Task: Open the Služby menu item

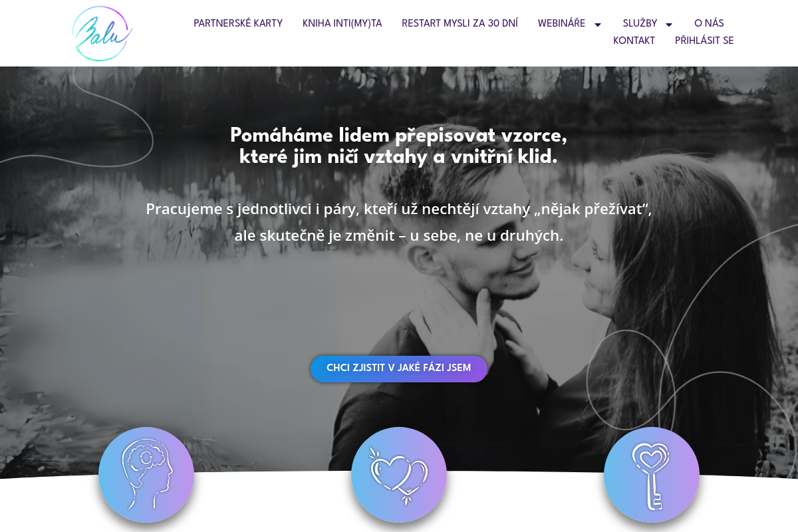Action: (x=640, y=23)
